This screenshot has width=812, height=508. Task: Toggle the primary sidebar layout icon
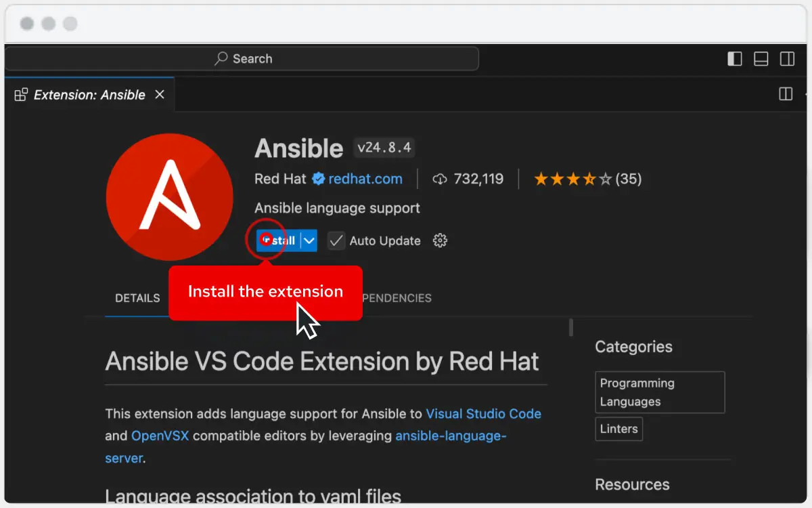tap(734, 59)
